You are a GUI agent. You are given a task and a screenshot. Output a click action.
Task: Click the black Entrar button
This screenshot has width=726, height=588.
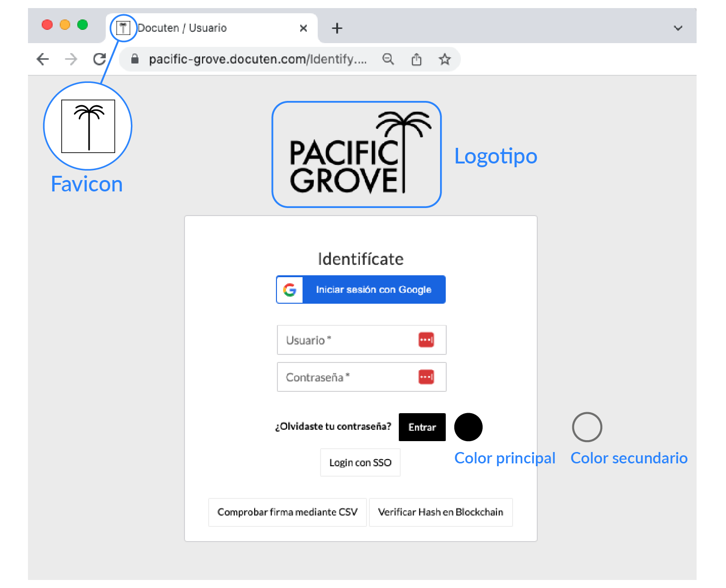click(422, 427)
